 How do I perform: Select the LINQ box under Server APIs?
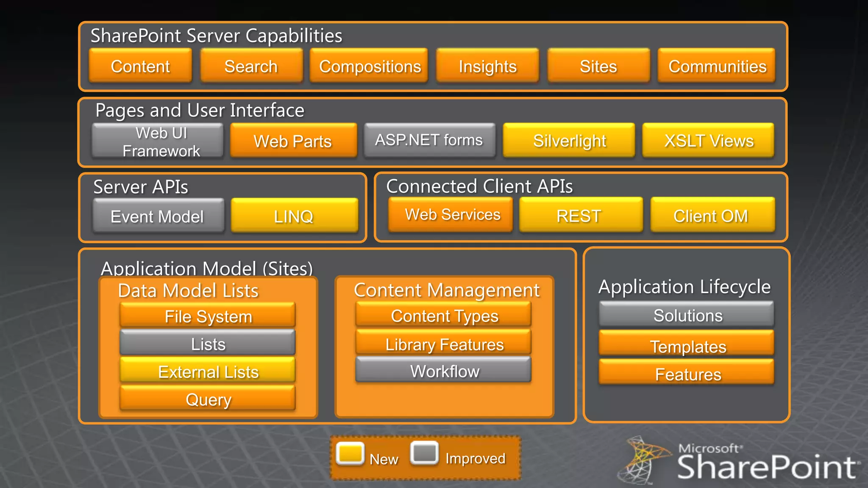294,216
